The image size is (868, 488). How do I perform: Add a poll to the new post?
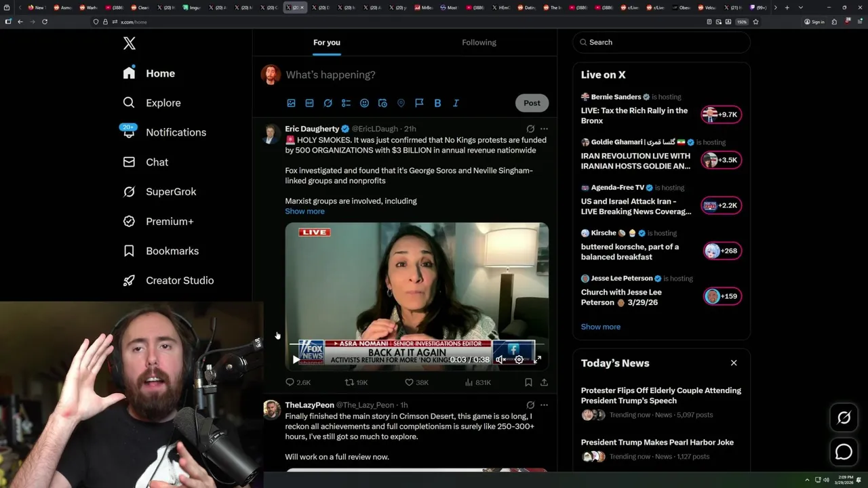346,103
